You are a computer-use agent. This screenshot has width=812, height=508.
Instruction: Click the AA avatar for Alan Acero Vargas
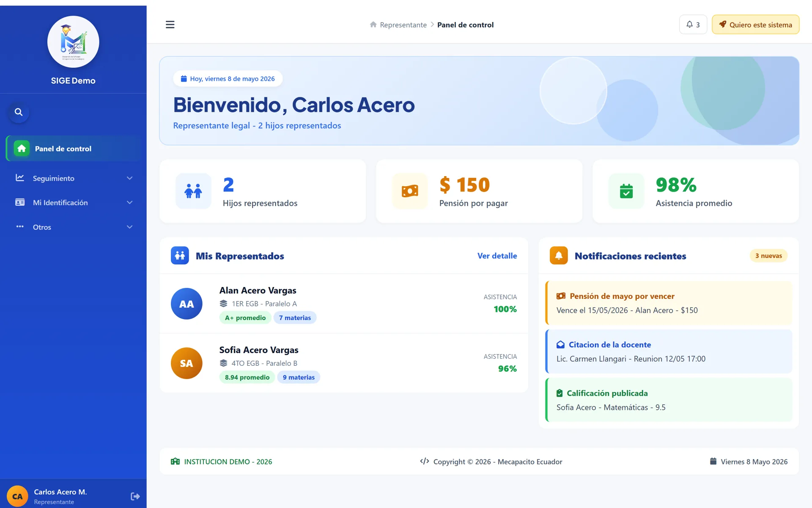187,304
